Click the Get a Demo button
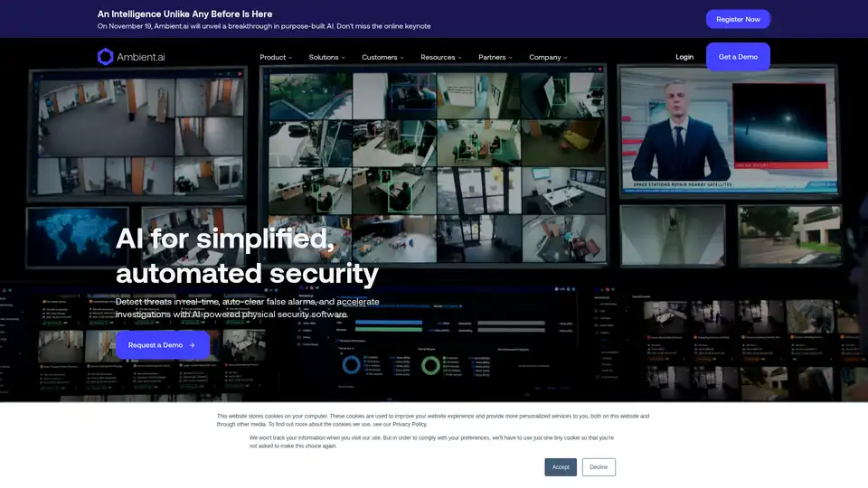868x488 pixels. 738,57
